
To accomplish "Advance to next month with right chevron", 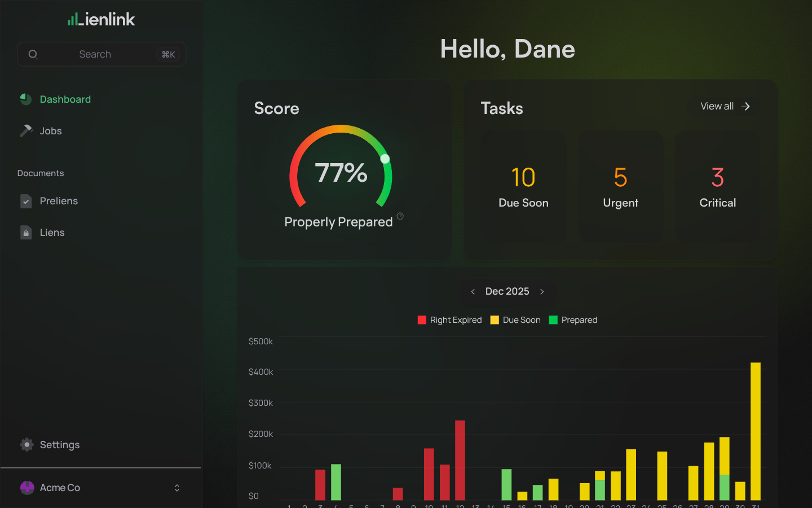I will click(542, 291).
